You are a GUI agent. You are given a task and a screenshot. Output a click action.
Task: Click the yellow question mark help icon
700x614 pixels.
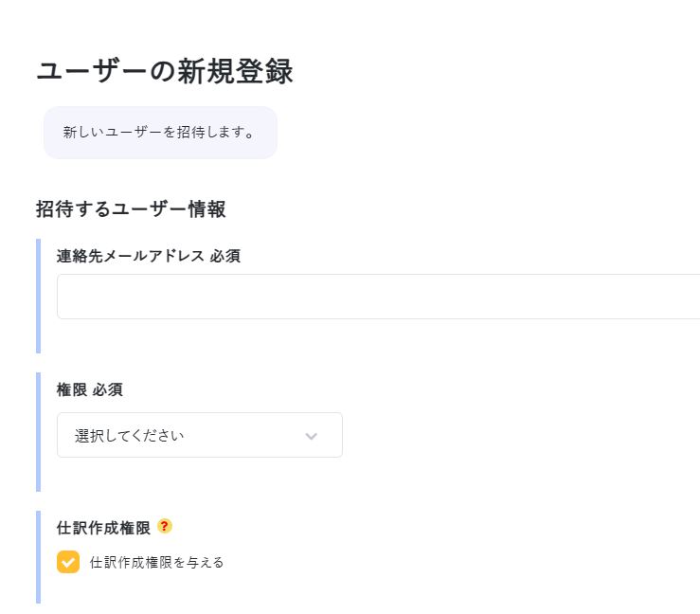[165, 526]
